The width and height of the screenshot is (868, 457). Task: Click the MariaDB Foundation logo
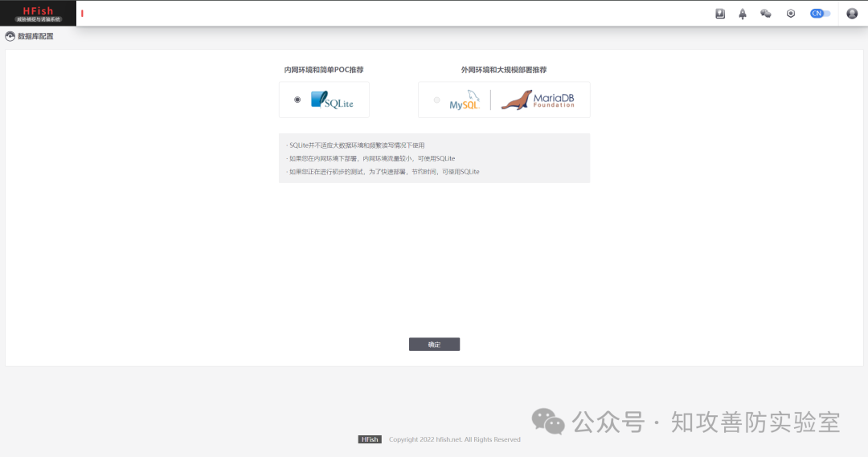538,100
